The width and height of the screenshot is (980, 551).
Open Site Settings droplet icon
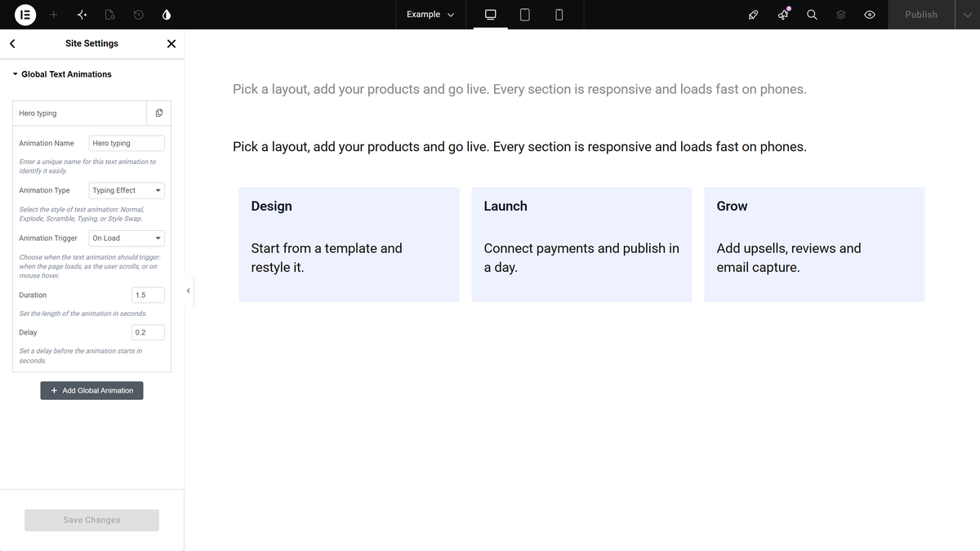(x=167, y=15)
